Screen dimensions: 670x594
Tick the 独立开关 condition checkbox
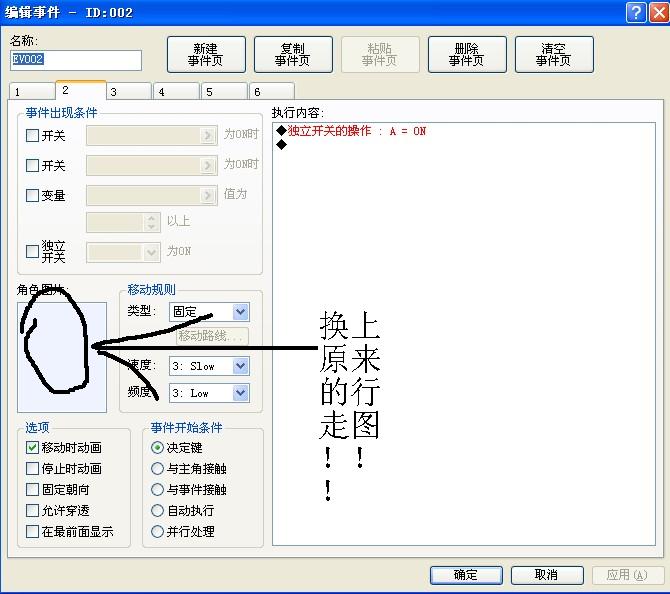click(32, 251)
